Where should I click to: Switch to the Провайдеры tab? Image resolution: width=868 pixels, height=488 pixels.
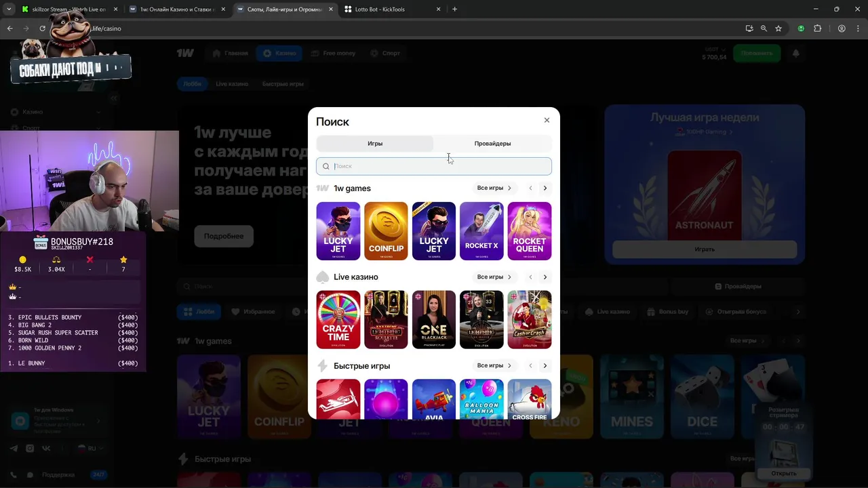click(492, 144)
